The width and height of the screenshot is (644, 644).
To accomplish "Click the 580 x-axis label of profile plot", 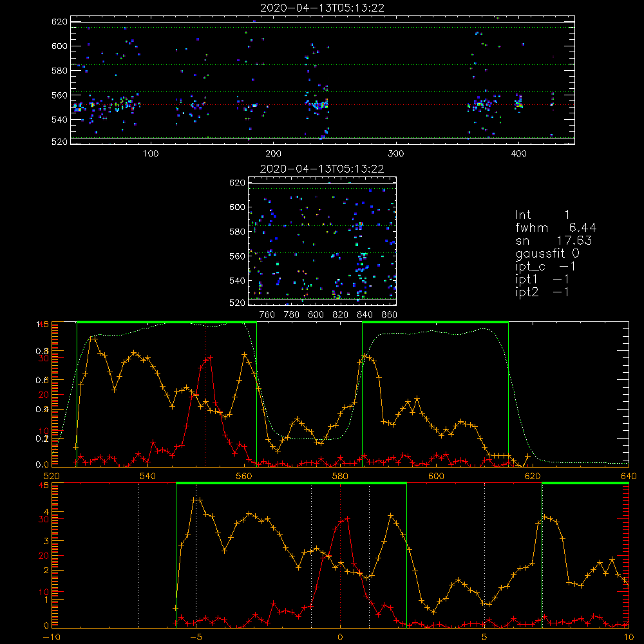I will pyautogui.click(x=340, y=476).
